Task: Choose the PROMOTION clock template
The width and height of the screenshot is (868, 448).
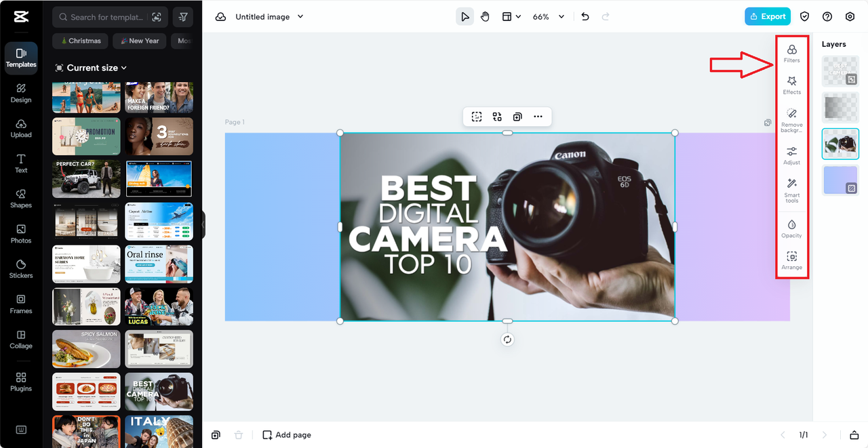Action: coord(86,136)
